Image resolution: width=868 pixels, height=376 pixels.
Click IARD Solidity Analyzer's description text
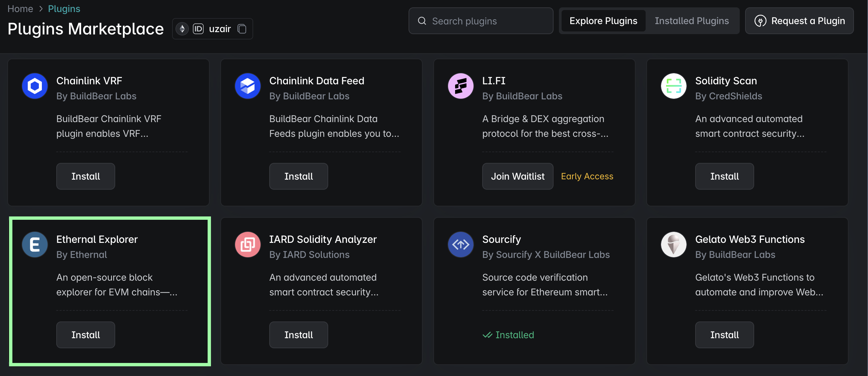coord(324,285)
